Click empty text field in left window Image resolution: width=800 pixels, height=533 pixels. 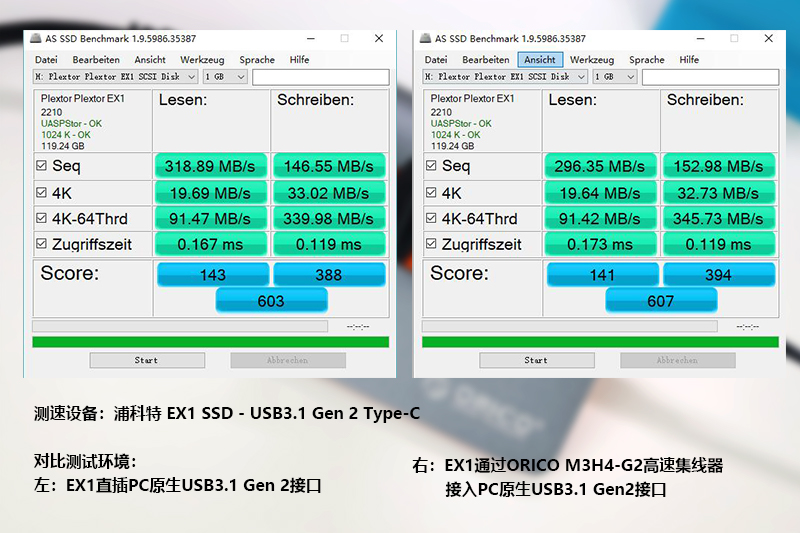tap(320, 77)
